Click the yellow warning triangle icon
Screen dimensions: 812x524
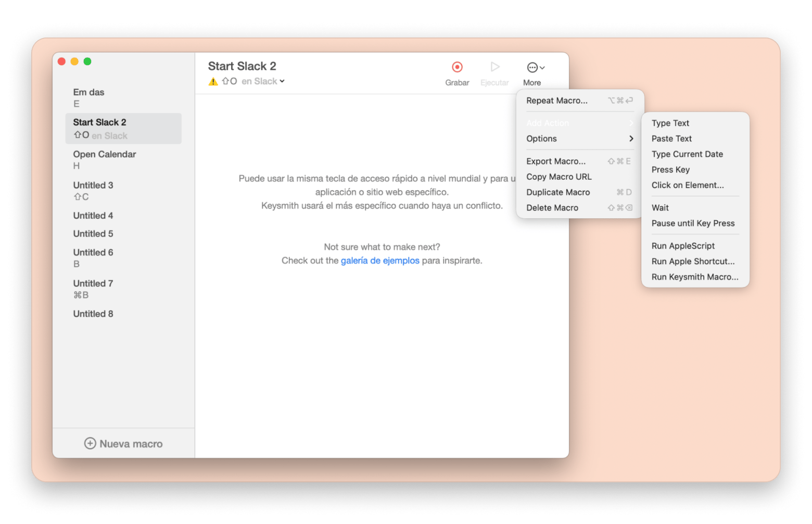click(x=213, y=81)
